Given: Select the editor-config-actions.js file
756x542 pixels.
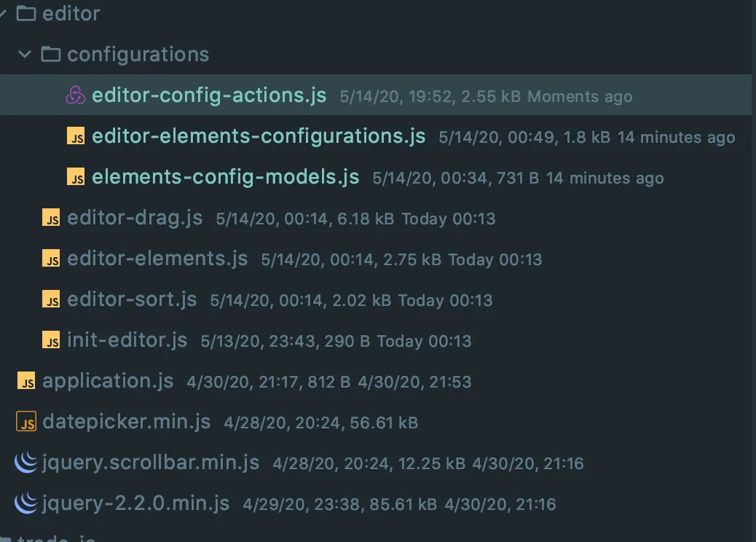Looking at the screenshot, I should (x=209, y=96).
